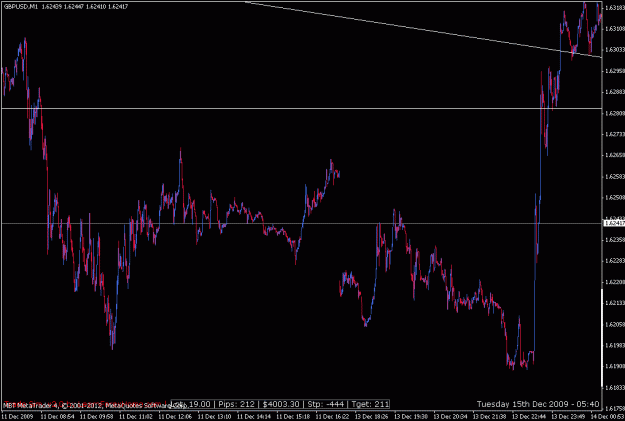The image size is (625, 421).
Task: Click the 11 Dec 2009 time axis label
Action: point(17,417)
